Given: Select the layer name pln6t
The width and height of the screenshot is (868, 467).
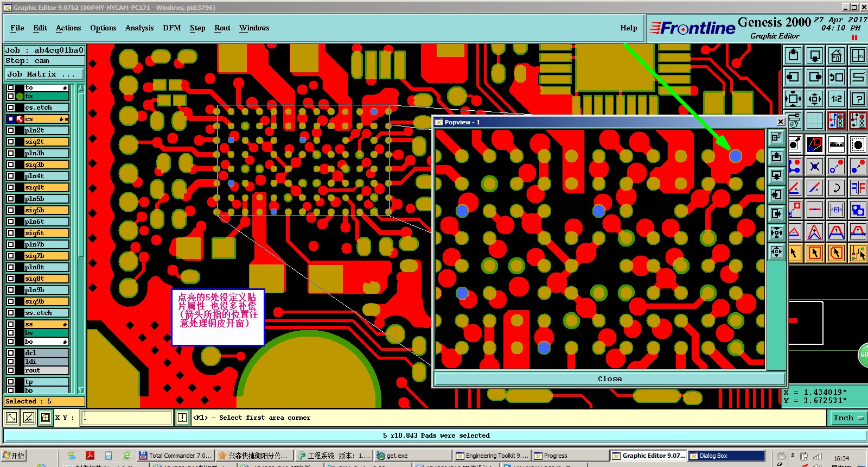Looking at the screenshot, I should [34, 222].
